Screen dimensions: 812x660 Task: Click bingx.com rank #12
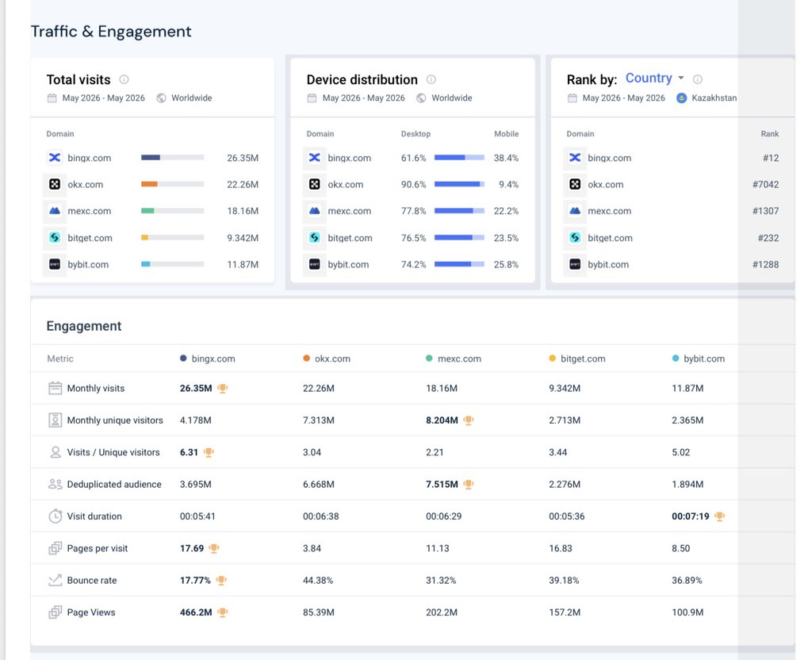771,158
